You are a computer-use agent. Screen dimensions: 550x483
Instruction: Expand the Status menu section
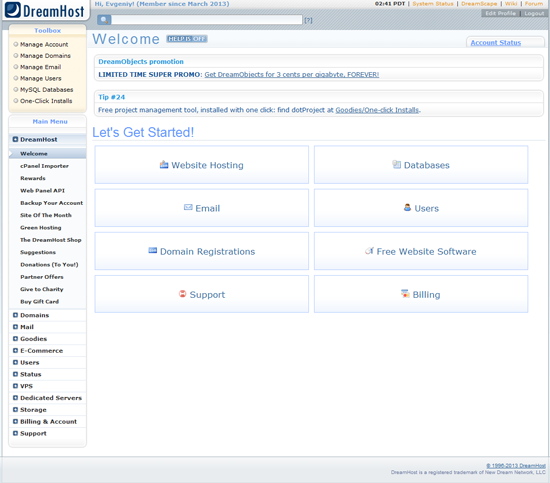point(47,374)
